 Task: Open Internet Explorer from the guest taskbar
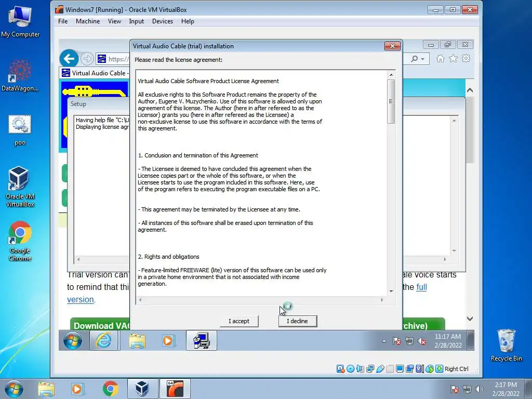104,340
